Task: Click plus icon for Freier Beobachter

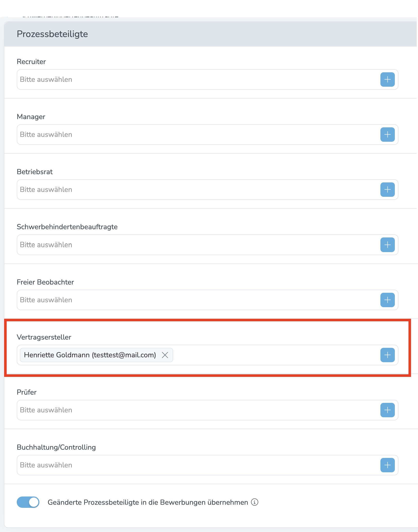Action: [387, 300]
